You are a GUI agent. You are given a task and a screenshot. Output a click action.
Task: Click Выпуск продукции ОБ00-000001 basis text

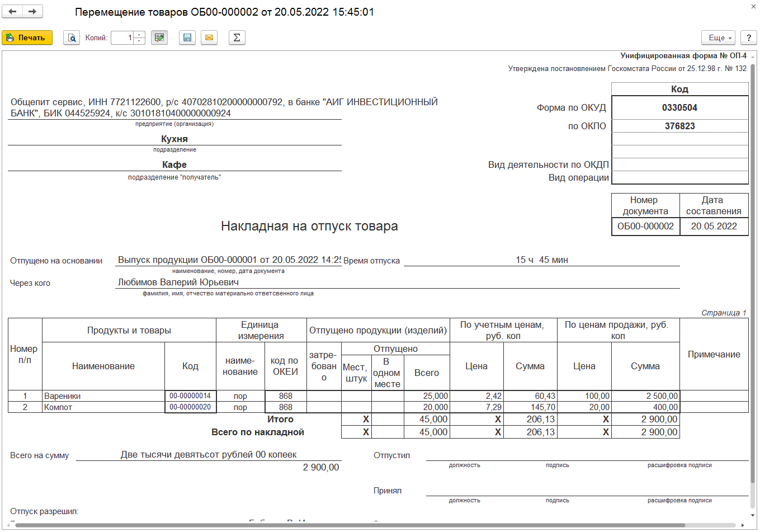[229, 260]
